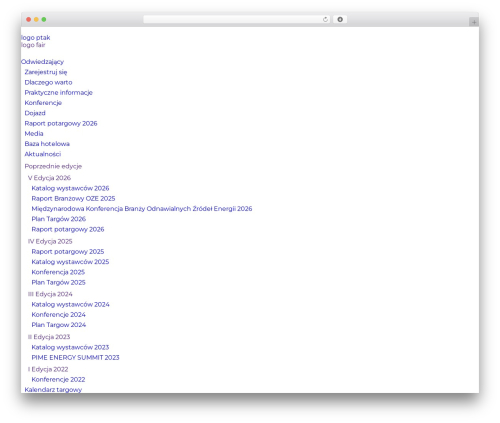Open Konferencje 2022 link
Viewport: 500px width, 423px height.
[x=58, y=380]
